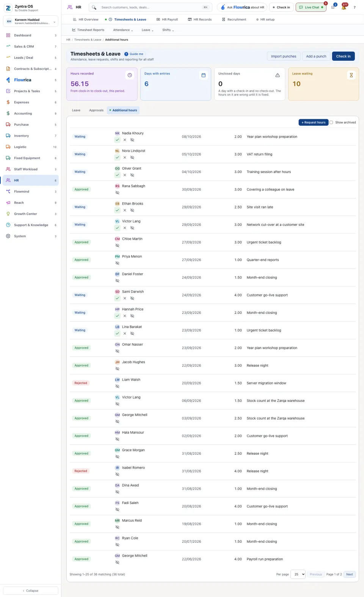Reject Ethan Brooks's hours with the X icon

coord(125,210)
